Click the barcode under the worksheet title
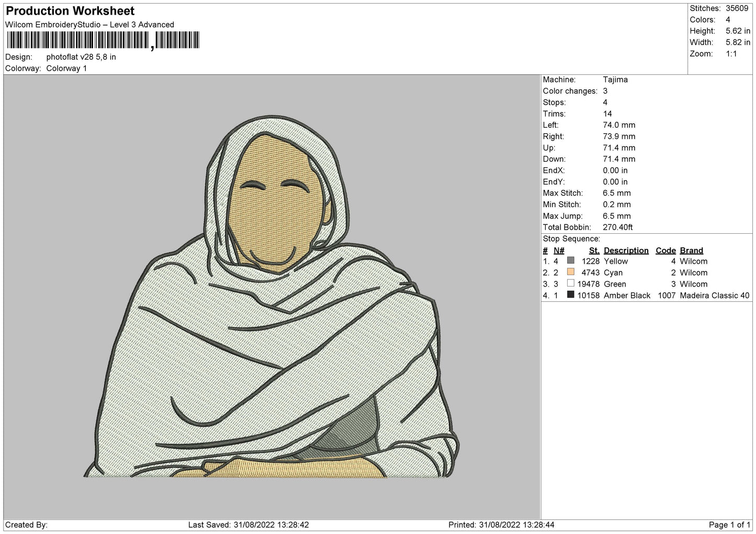The image size is (756, 534). (x=103, y=40)
